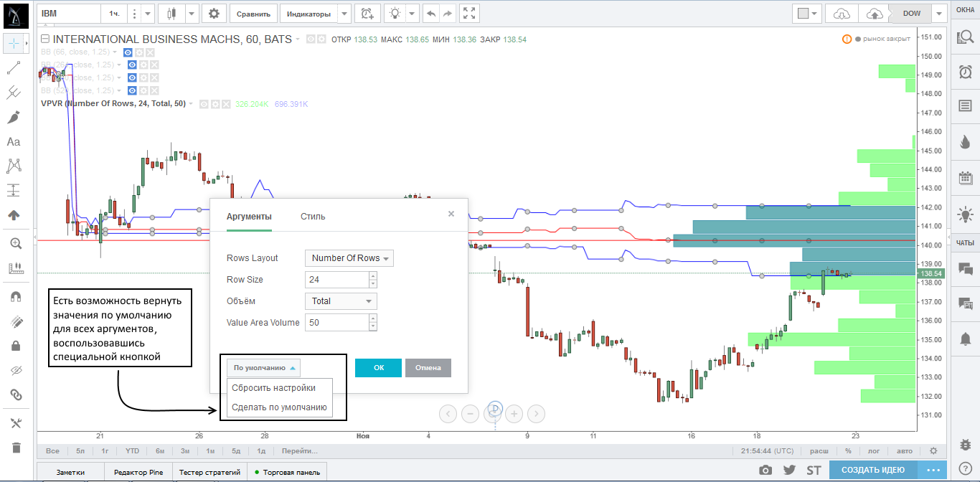Screen dimensions: 980x482
Task: Toggle visibility of BB (264, close, 1.25)
Action: tap(132, 65)
